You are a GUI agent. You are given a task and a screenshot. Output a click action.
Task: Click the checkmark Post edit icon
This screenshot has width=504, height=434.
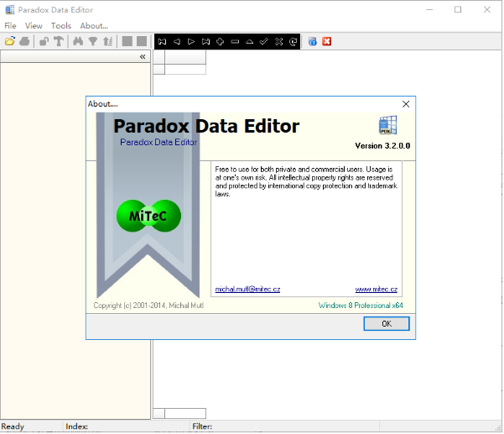coord(264,41)
